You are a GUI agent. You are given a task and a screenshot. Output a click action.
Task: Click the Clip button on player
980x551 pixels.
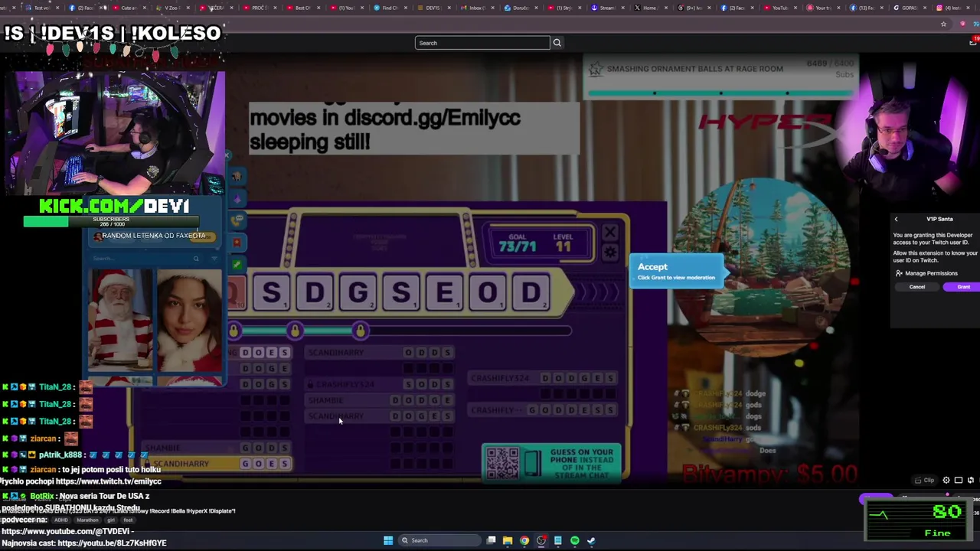tap(925, 481)
